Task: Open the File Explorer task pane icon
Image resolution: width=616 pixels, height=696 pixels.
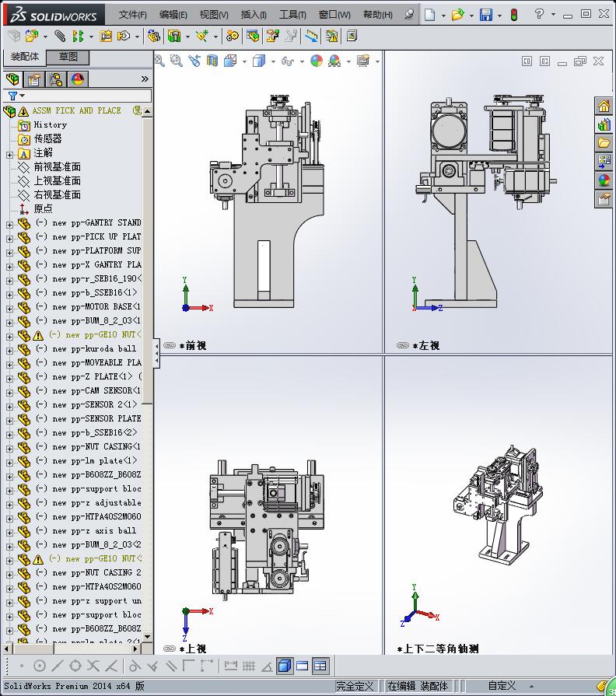Action: (604, 143)
